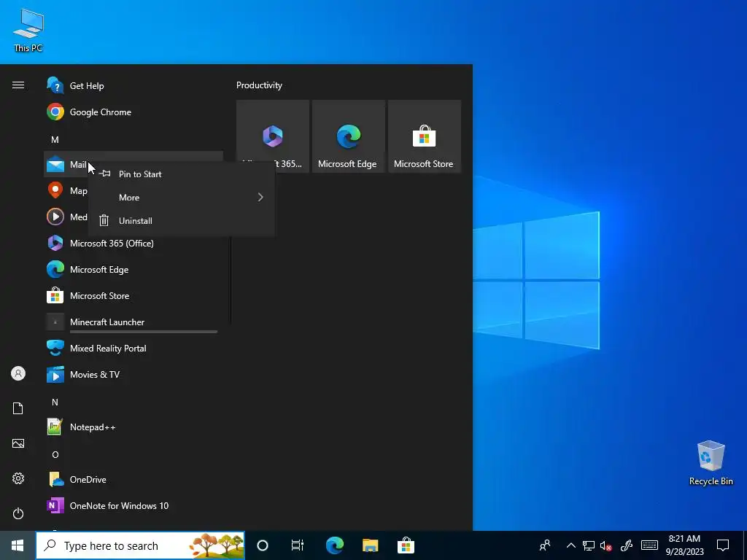
Task: Expand More submenu in context menu
Action: tap(181, 197)
